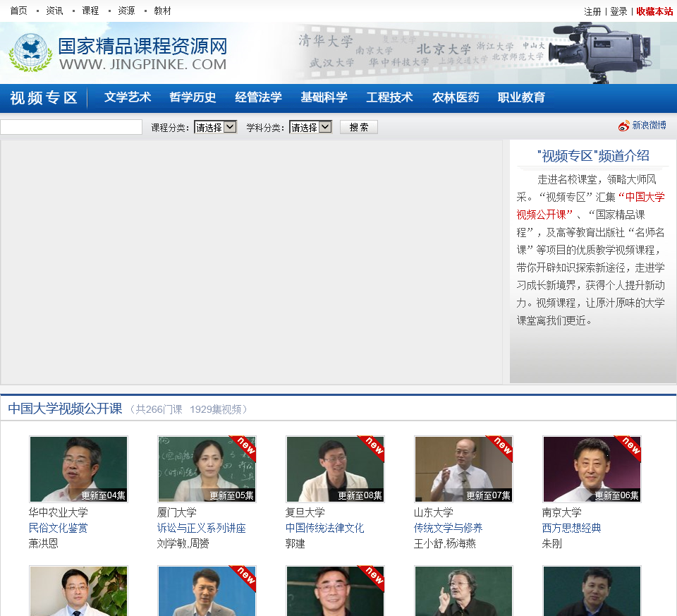This screenshot has height=616, width=677.
Task: Click the 1929集视频 count text
Action: tap(216, 409)
